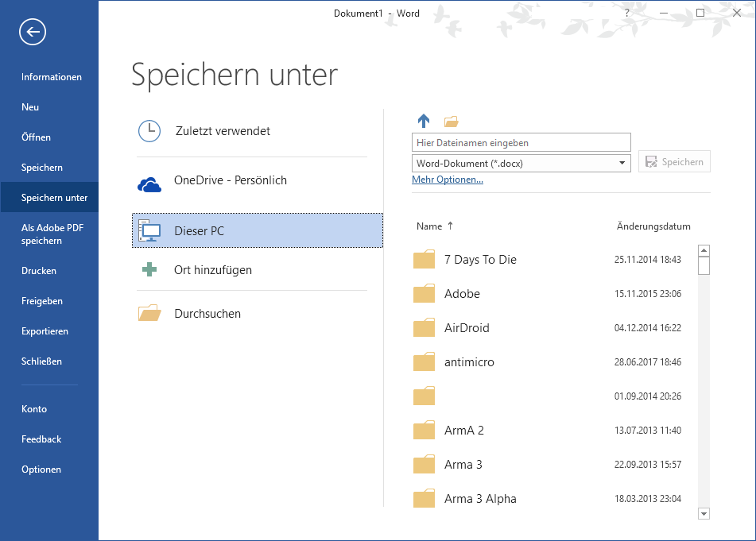The height and width of the screenshot is (541, 756).
Task: Click the date 15.11.2015 23:06
Action: [x=648, y=294]
